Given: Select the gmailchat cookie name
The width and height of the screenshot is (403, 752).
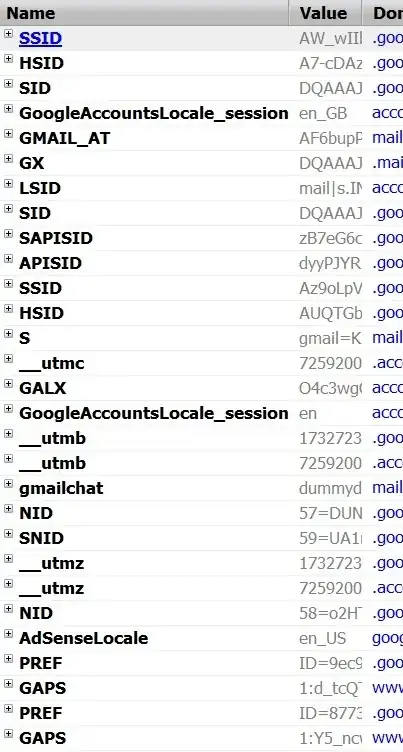Looking at the screenshot, I should [x=61, y=488].
